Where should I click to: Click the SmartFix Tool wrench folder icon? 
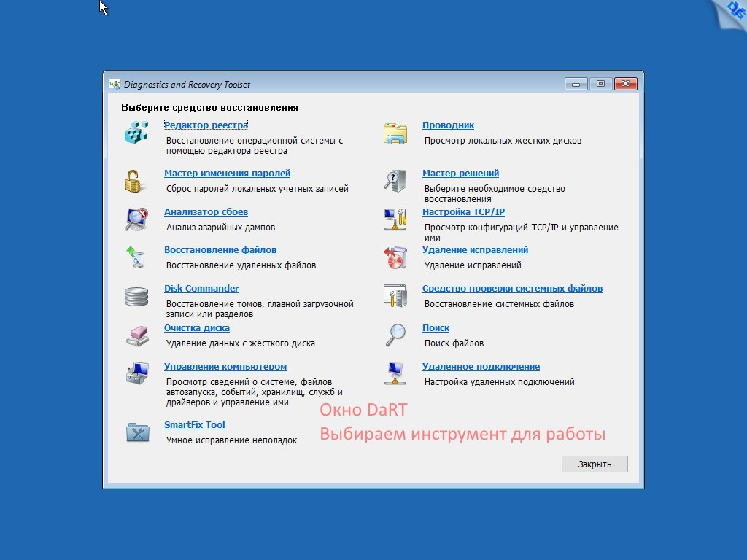click(x=136, y=432)
